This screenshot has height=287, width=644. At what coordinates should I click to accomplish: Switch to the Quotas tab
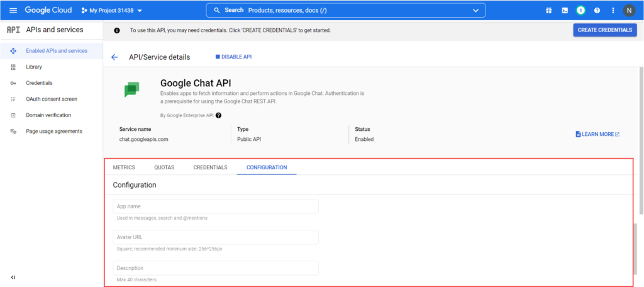(x=164, y=167)
